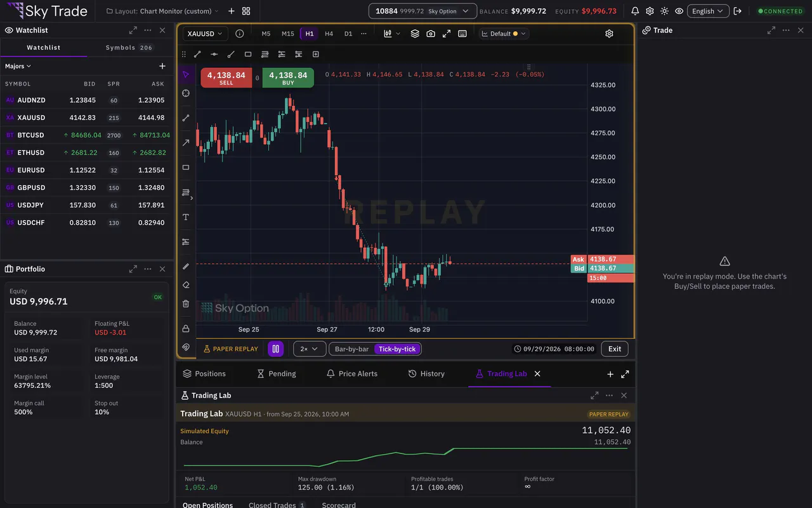Select the eraser tool in chart sidebar
The image size is (812, 508).
[186, 285]
